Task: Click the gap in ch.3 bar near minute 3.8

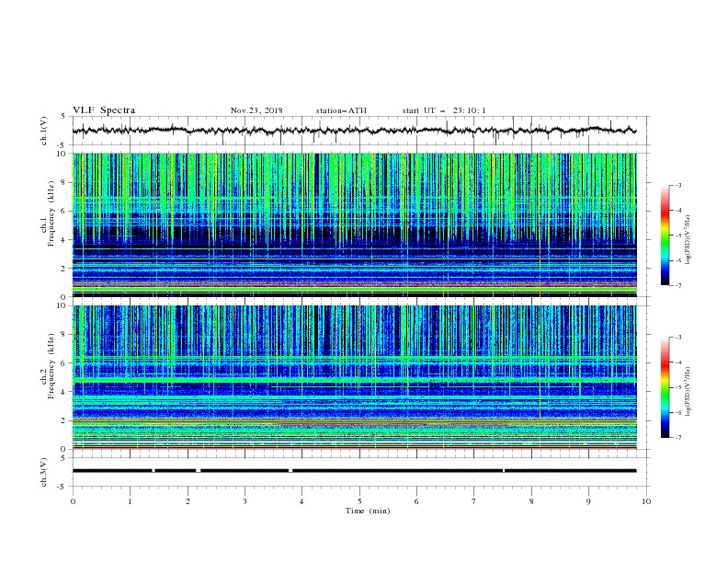Action: pos(290,471)
